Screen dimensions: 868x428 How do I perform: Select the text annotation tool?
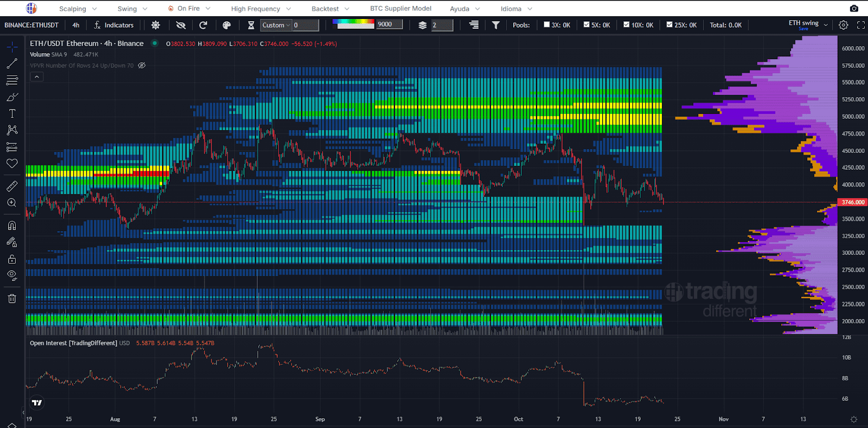(x=12, y=113)
